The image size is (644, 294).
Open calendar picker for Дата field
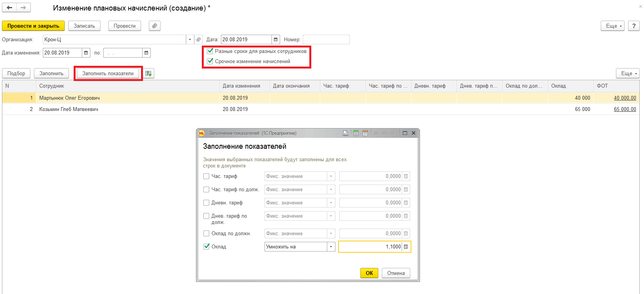[276, 40]
